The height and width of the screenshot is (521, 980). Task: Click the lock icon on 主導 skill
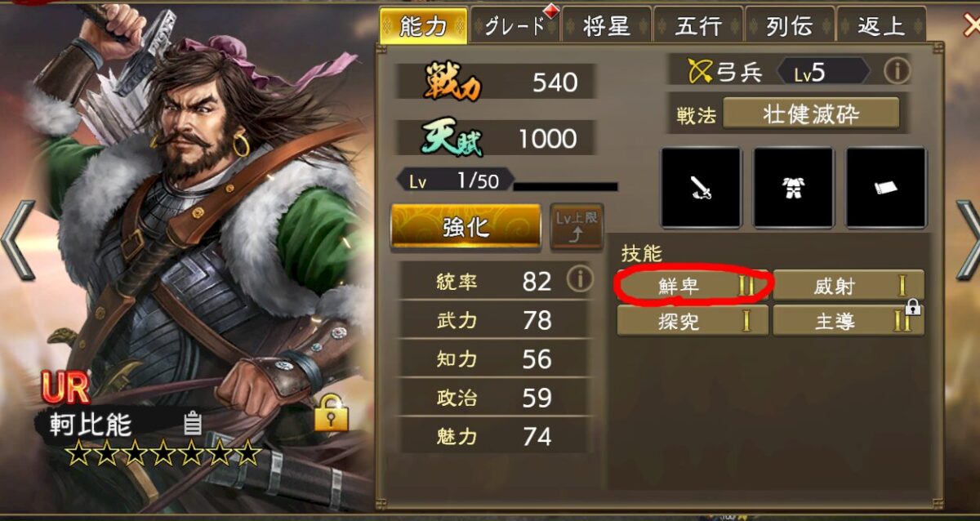(x=914, y=309)
